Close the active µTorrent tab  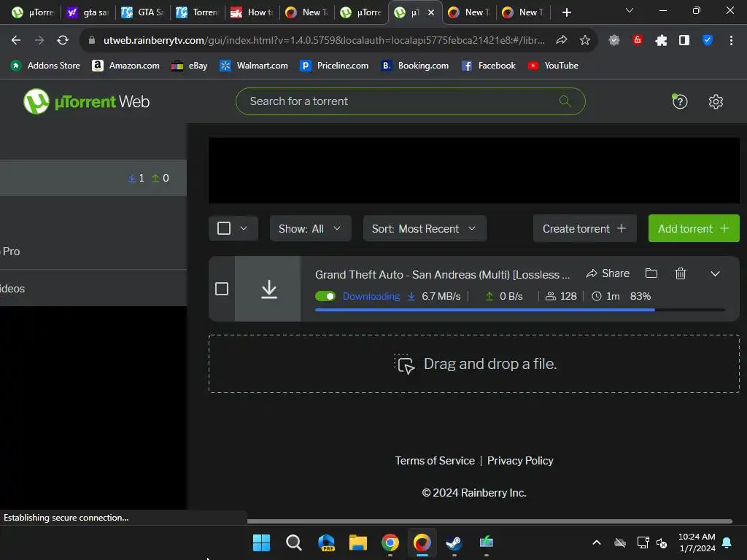click(x=431, y=12)
